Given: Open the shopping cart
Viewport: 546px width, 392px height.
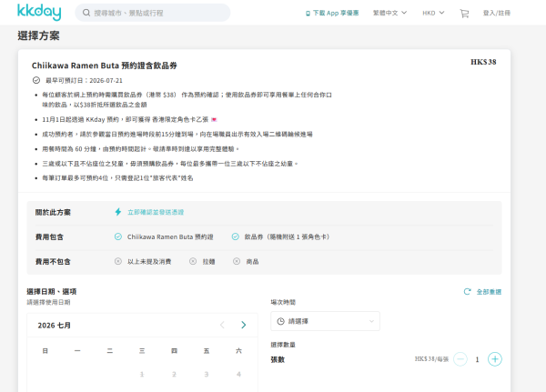Looking at the screenshot, I should coord(464,14).
